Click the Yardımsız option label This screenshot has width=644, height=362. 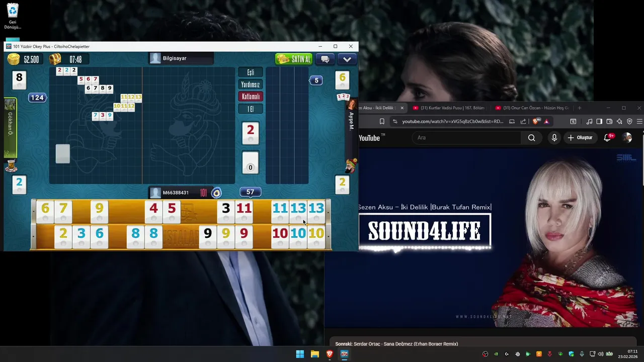[251, 84]
